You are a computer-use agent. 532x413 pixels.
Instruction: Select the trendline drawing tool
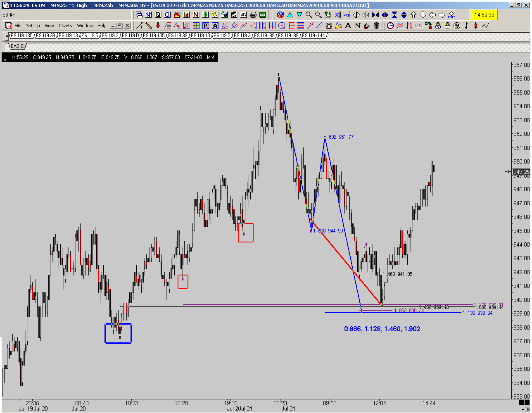click(139, 26)
